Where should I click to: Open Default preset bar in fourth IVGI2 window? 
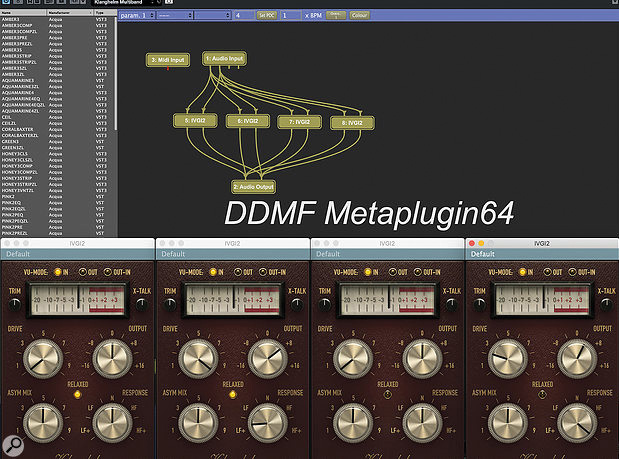[542, 254]
